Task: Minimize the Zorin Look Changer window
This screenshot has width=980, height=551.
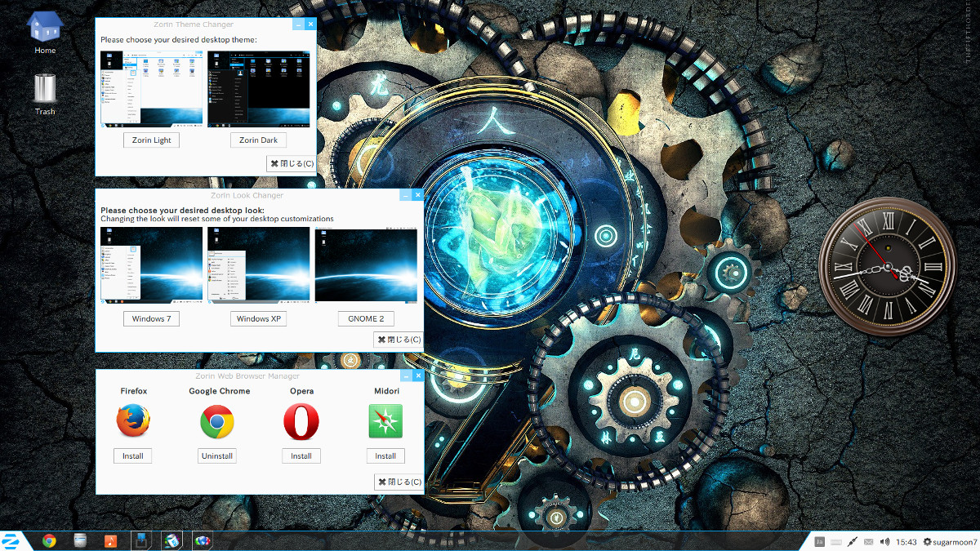Action: click(404, 195)
